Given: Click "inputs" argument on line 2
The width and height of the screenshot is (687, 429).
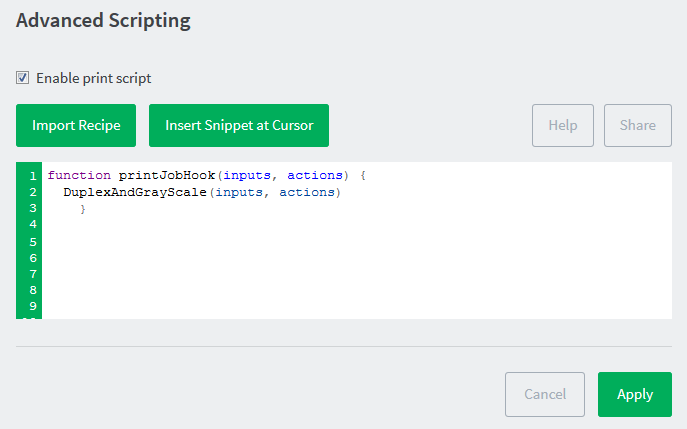Looking at the screenshot, I should pyautogui.click(x=239, y=192).
